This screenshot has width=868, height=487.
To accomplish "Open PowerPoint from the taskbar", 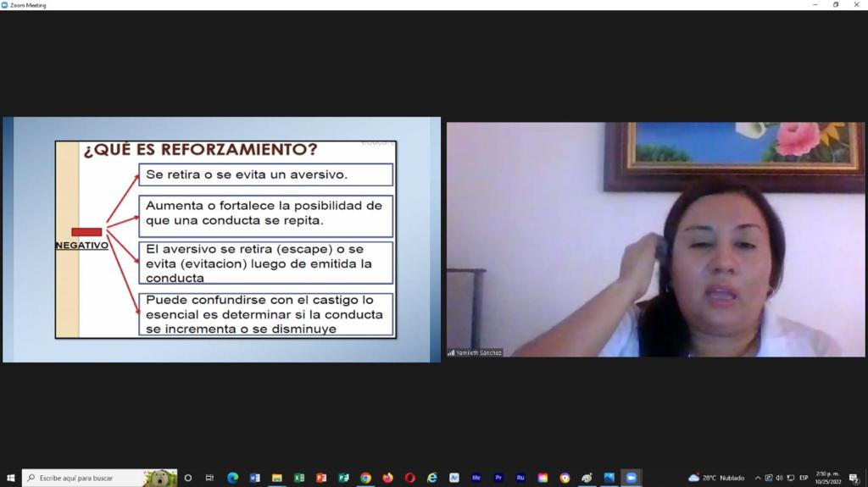I will point(321,478).
